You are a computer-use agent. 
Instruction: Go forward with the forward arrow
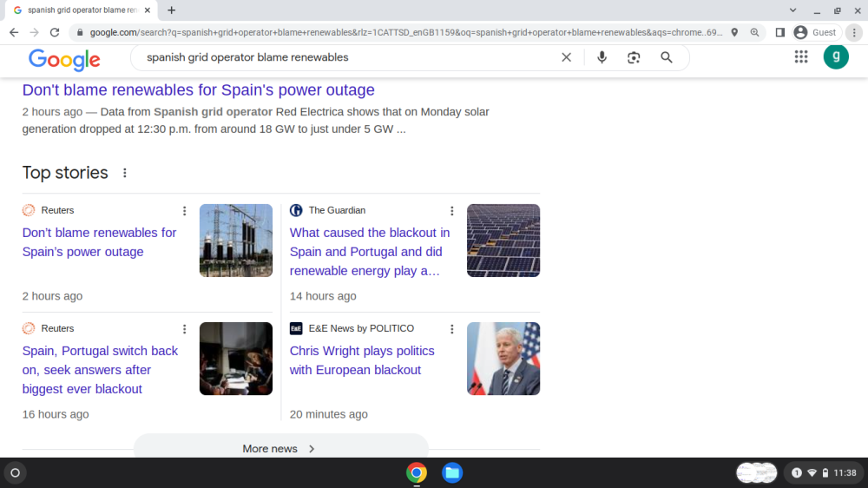click(35, 33)
